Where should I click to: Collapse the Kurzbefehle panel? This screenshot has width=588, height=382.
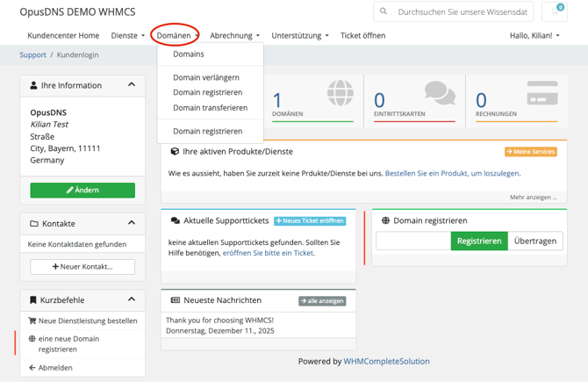[132, 299]
